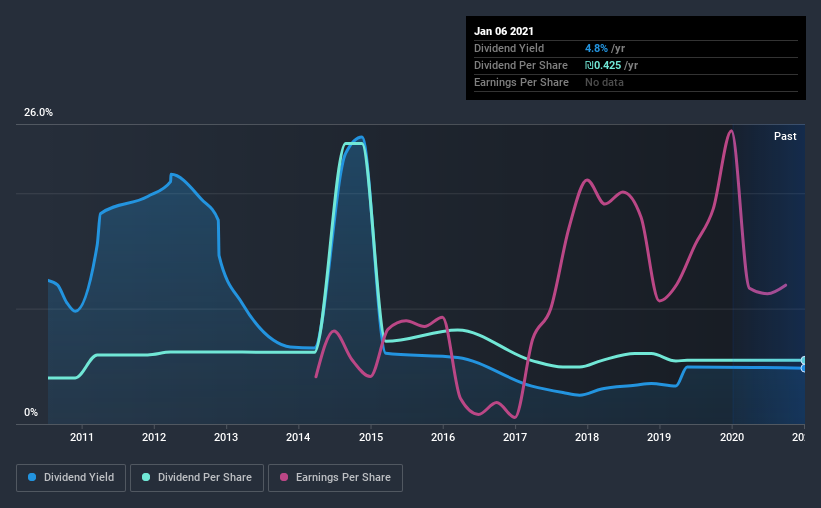Screen dimensions: 821x508
Task: Click the teal Dividend Per Share legend dot
Action: [146, 477]
